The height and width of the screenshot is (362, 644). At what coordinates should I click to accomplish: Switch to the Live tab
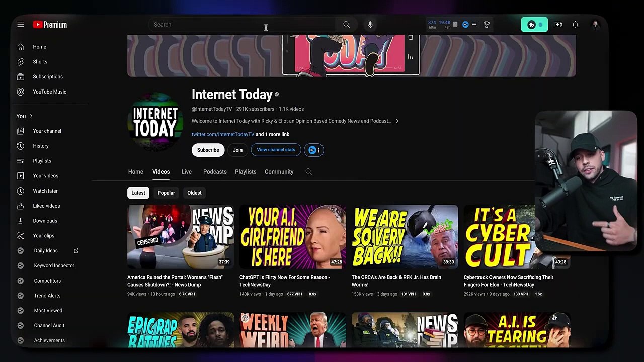coord(186,172)
